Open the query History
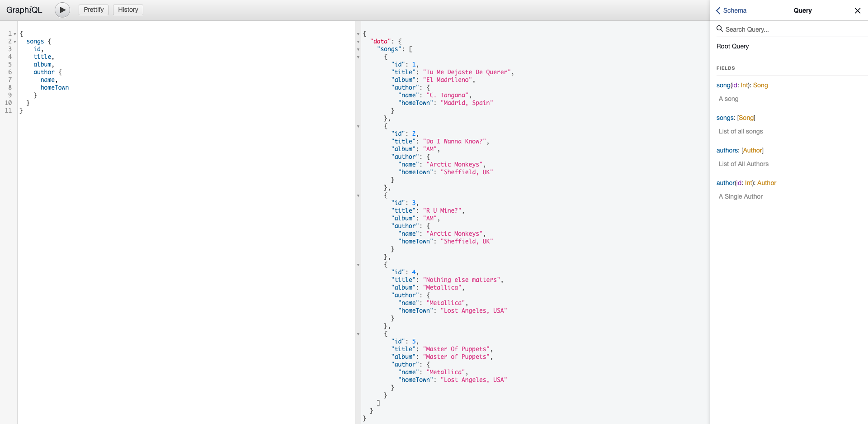The height and width of the screenshot is (424, 868). (x=128, y=10)
